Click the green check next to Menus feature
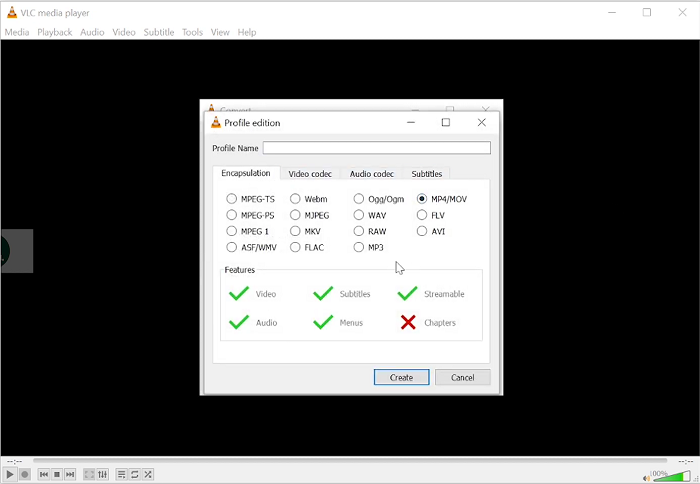The image size is (700, 484). [x=323, y=322]
